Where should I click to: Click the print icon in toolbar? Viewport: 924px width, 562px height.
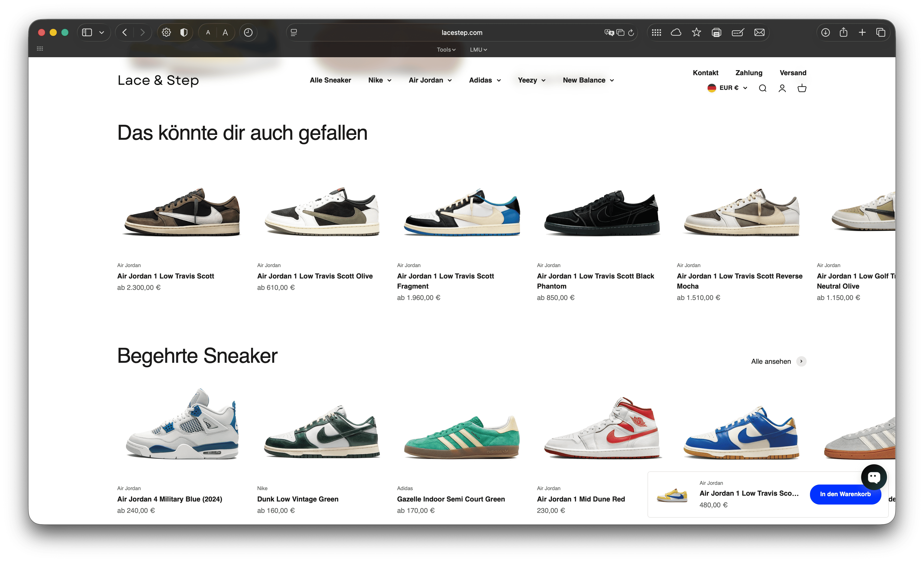(716, 33)
